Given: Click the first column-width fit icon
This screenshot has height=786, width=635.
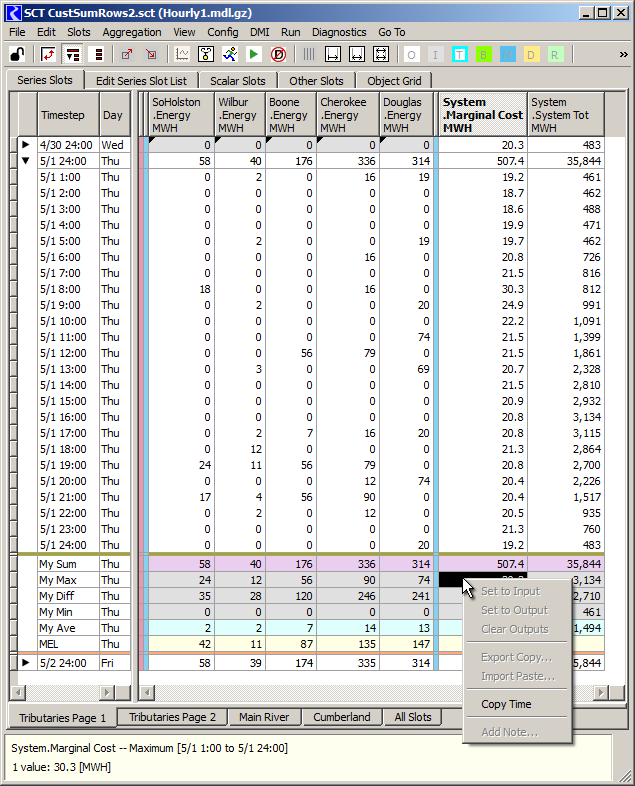Looking at the screenshot, I should 333,54.
